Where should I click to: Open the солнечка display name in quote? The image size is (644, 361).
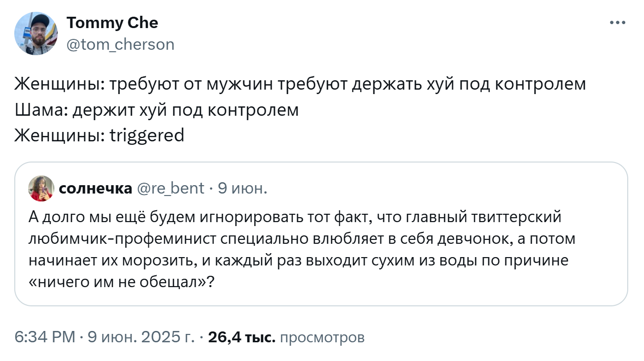coord(95,188)
